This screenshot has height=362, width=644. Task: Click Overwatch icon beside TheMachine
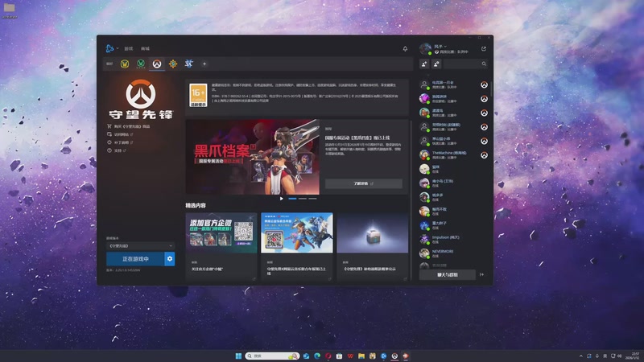pos(485,155)
